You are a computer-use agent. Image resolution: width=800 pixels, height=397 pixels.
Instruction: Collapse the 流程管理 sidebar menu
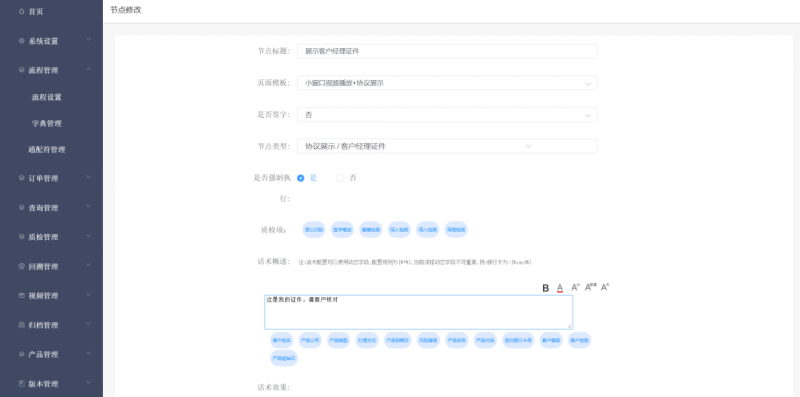point(51,70)
